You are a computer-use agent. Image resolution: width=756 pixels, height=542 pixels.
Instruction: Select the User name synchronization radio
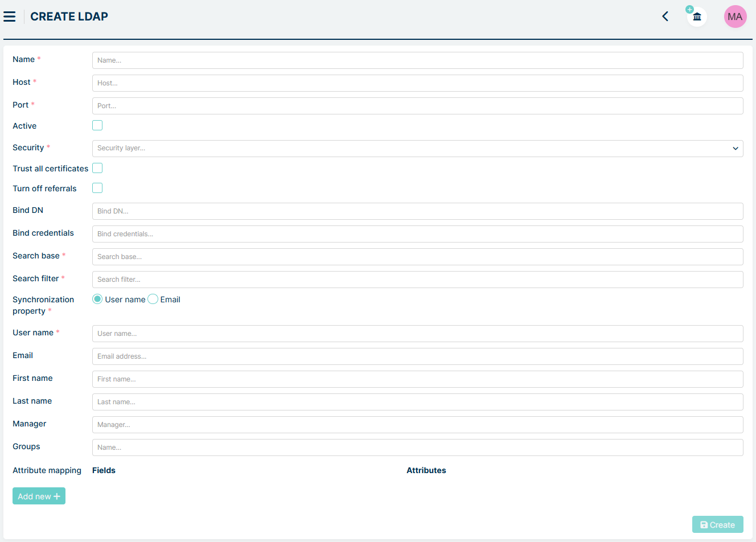coord(97,299)
